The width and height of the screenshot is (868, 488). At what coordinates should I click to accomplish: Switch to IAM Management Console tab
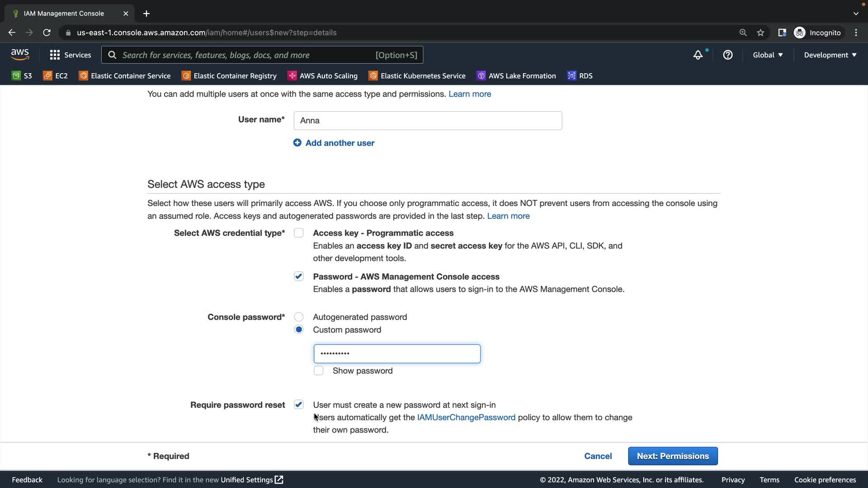pos(64,14)
